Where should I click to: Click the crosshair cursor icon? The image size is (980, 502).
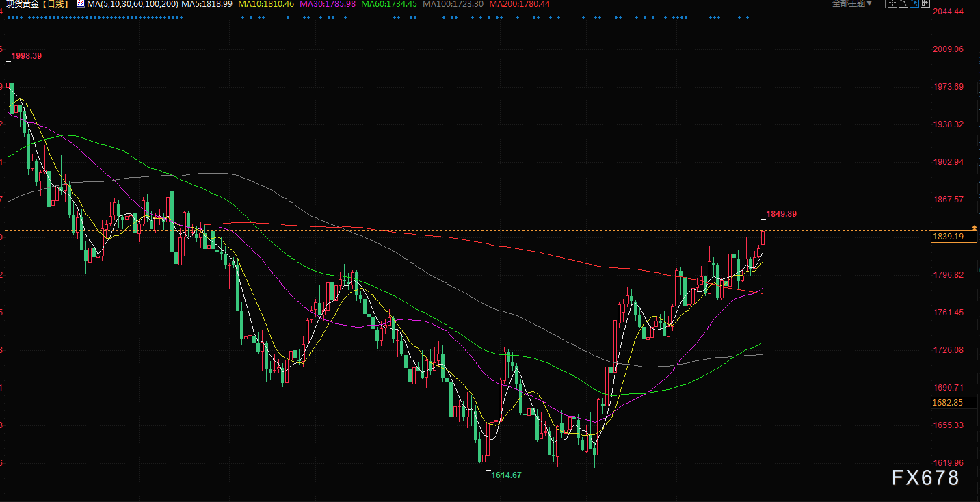coord(892,4)
